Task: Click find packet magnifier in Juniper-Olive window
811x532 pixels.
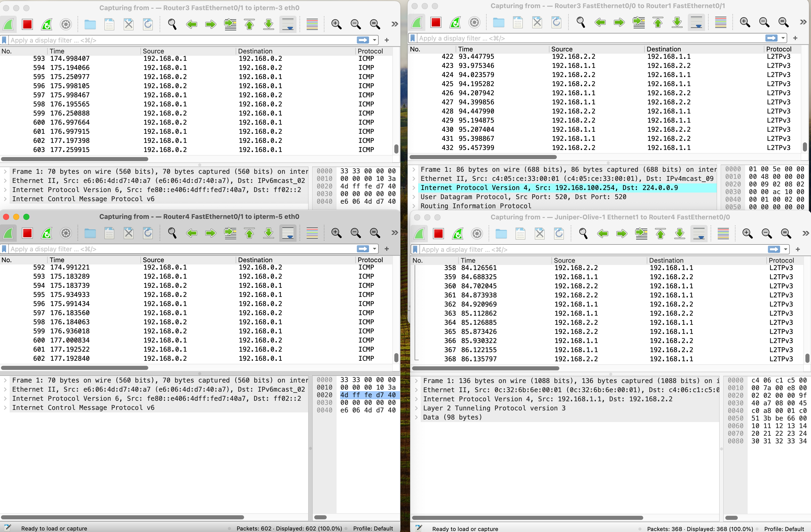Action: (583, 233)
